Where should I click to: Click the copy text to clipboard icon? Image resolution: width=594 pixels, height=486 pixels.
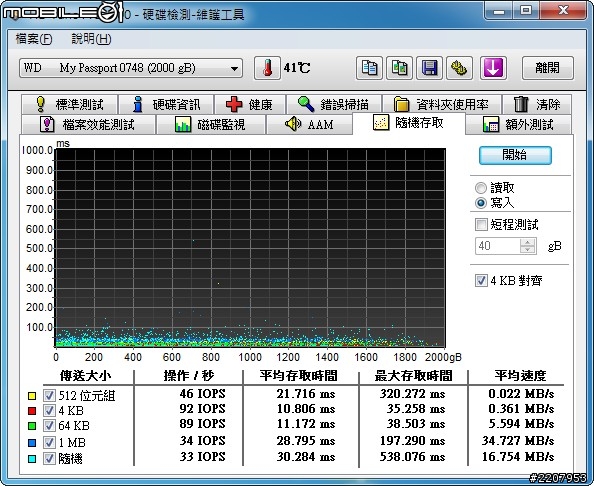(369, 68)
